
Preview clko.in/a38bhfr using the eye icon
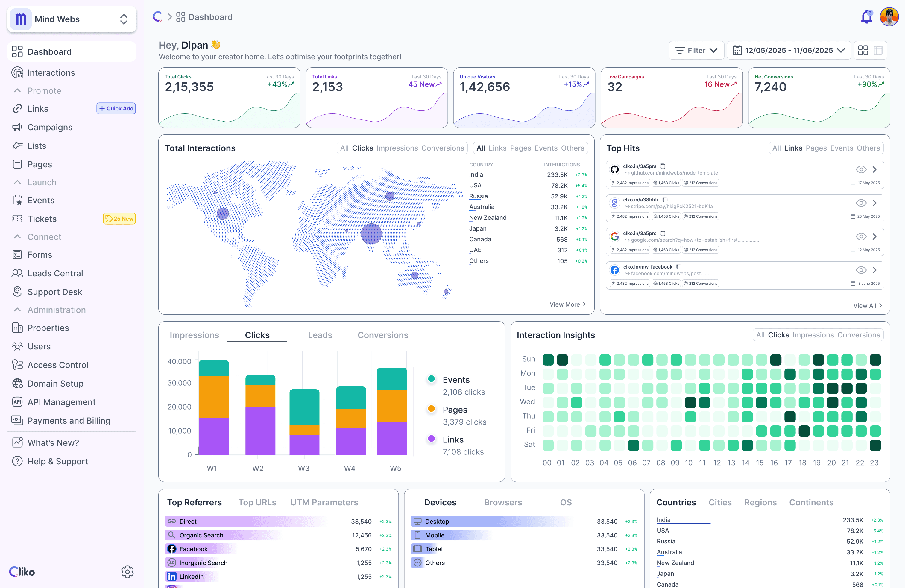tap(861, 203)
